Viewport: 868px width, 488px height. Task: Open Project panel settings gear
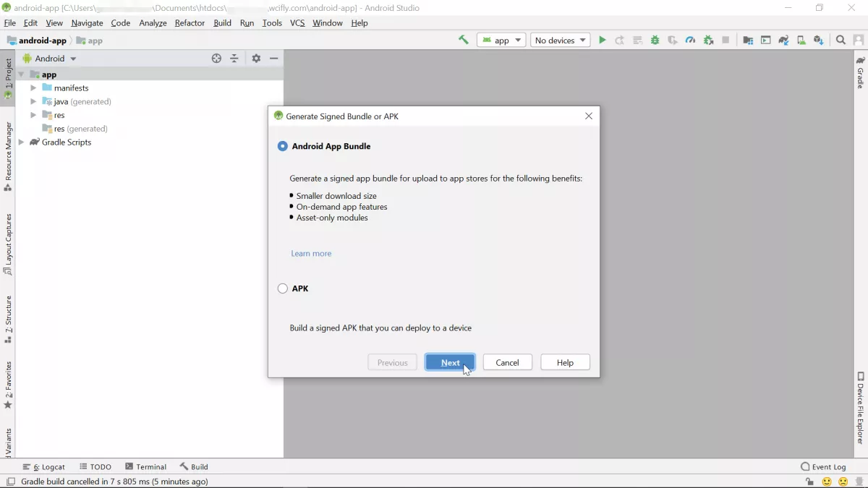[x=256, y=59]
